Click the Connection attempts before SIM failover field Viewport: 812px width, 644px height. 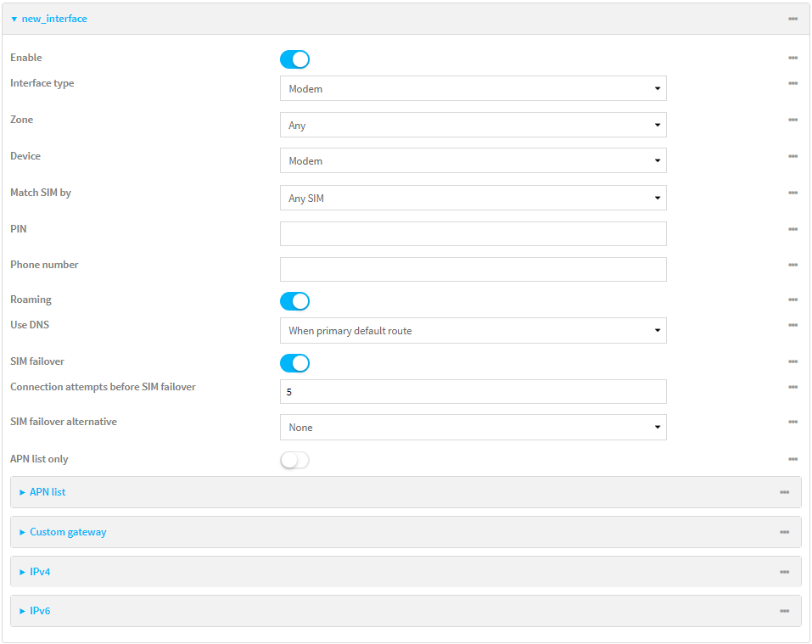pos(473,391)
